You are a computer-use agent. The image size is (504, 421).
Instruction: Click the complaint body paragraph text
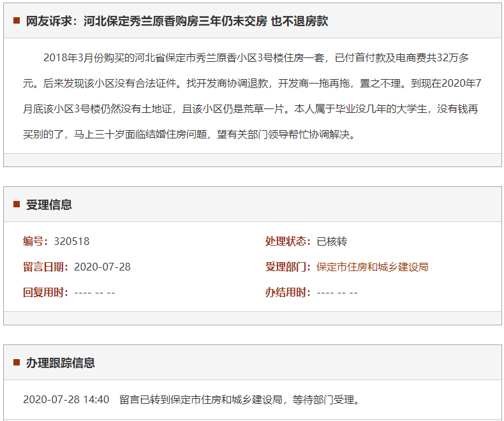coord(251,96)
